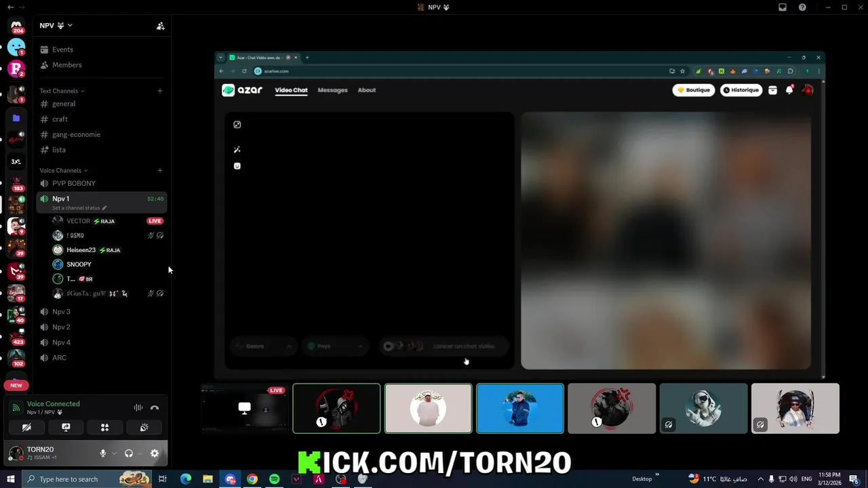The image size is (868, 488).
Task: Collapse Text Channels category
Action: pyautogui.click(x=62, y=91)
